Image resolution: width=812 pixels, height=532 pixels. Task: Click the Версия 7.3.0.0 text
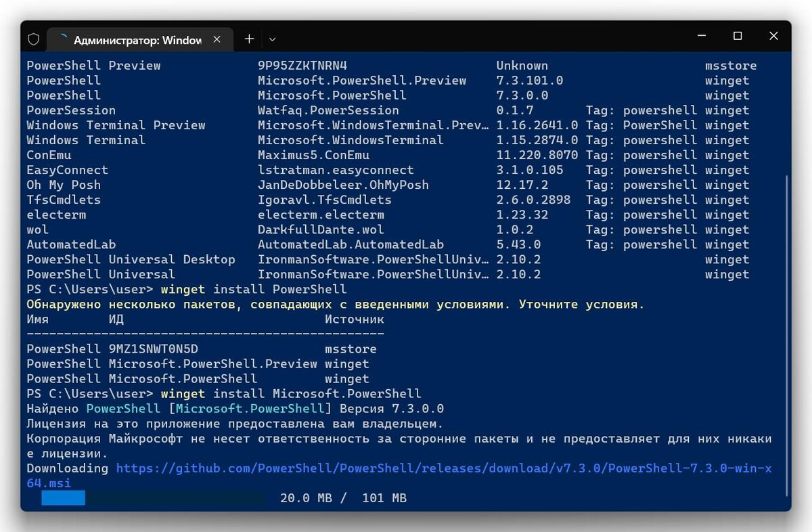pyautogui.click(x=392, y=408)
